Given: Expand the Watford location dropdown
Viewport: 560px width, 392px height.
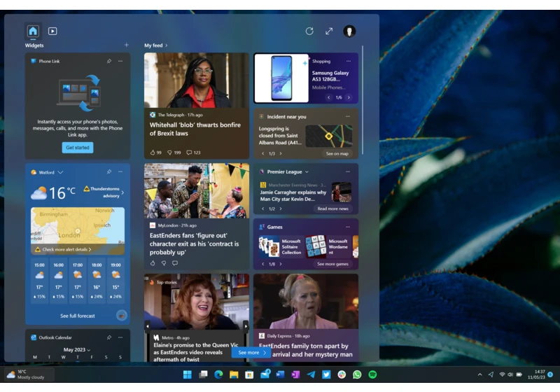Looking at the screenshot, I should tap(60, 172).
